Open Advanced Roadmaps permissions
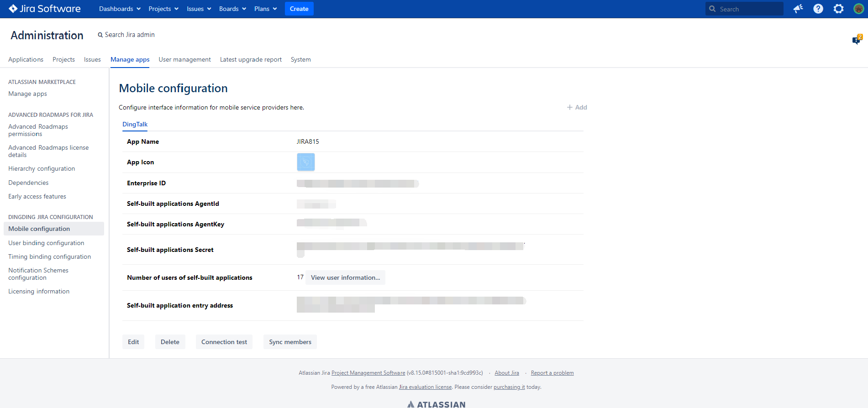 (38, 130)
